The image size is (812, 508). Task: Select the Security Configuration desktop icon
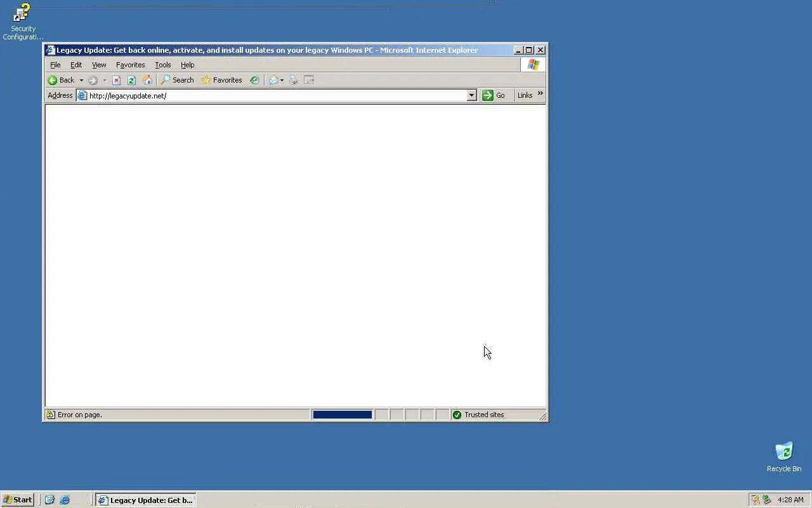23,22
